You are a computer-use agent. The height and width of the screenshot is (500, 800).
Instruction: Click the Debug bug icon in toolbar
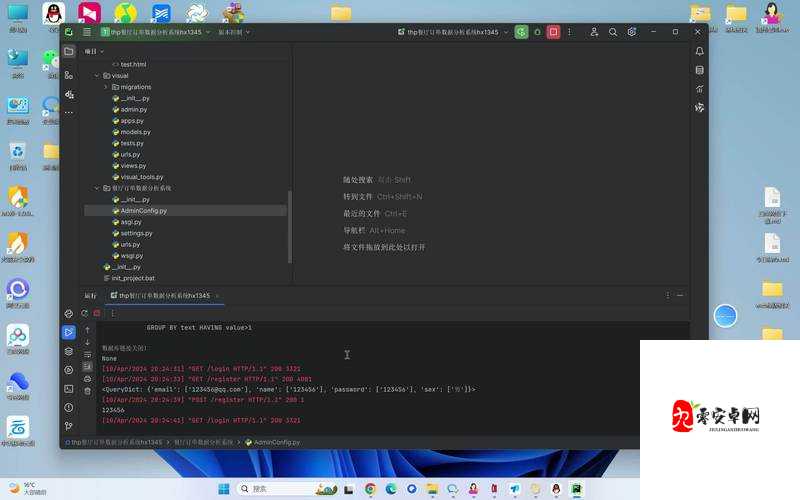[537, 32]
